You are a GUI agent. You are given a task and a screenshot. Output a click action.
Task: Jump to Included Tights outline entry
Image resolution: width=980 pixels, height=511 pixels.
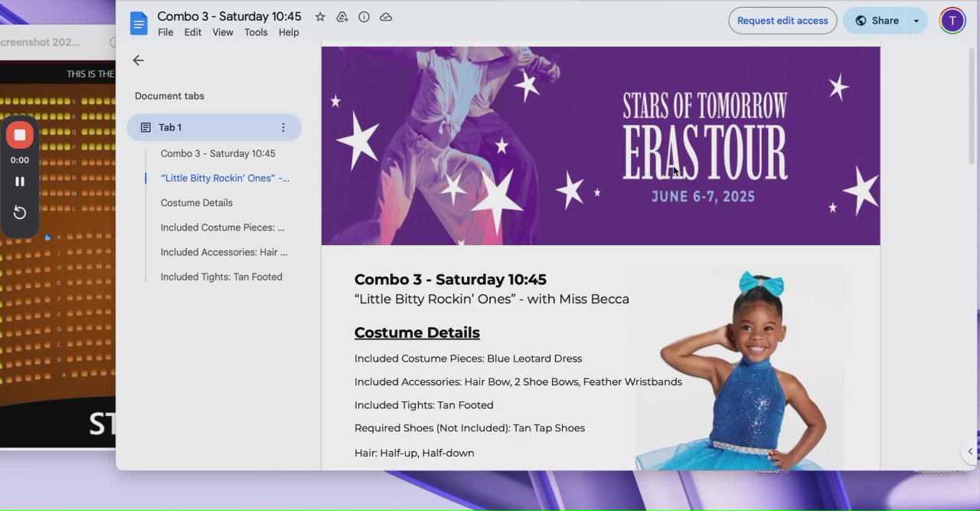pos(221,277)
